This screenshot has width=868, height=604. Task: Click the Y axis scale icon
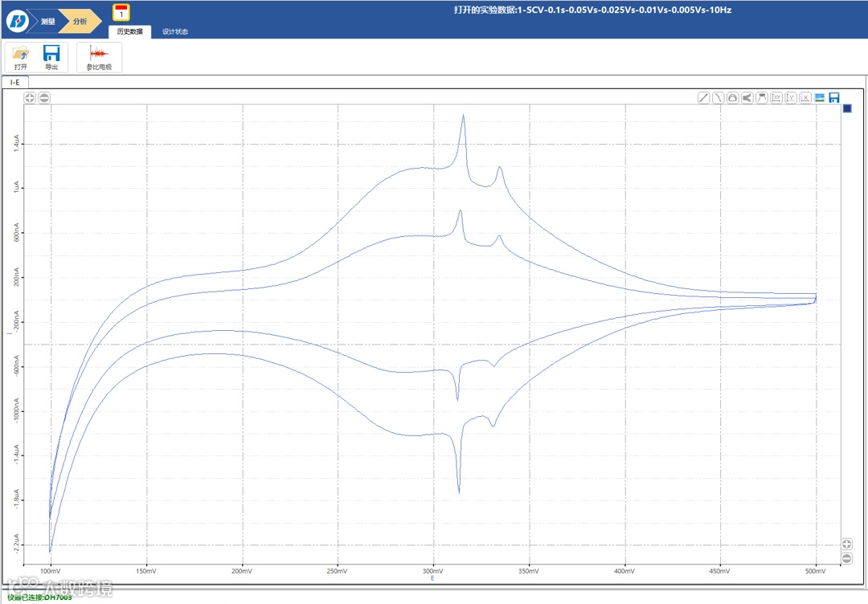pyautogui.click(x=791, y=98)
